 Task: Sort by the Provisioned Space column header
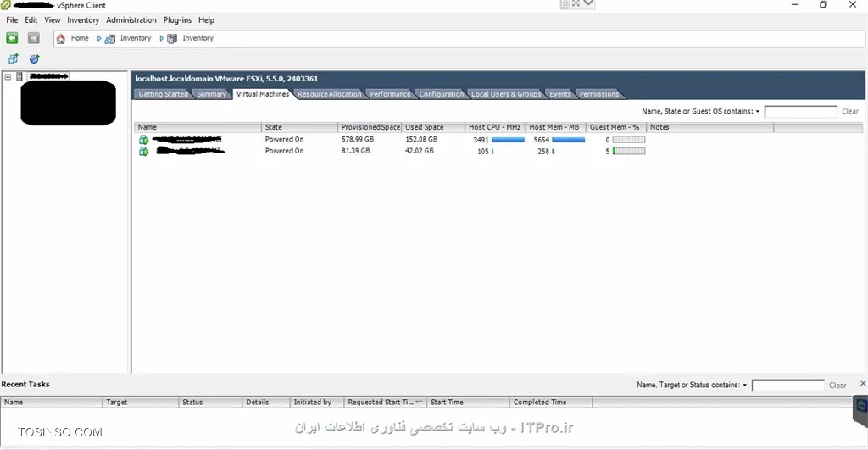(370, 127)
